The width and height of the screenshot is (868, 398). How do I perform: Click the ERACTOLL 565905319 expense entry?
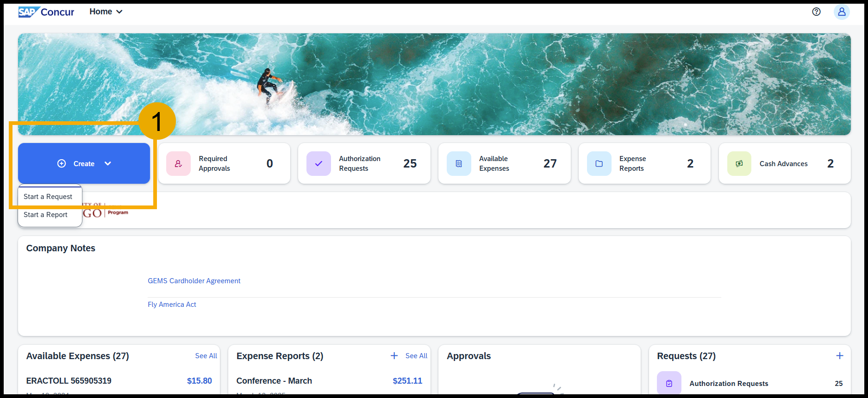pos(69,381)
